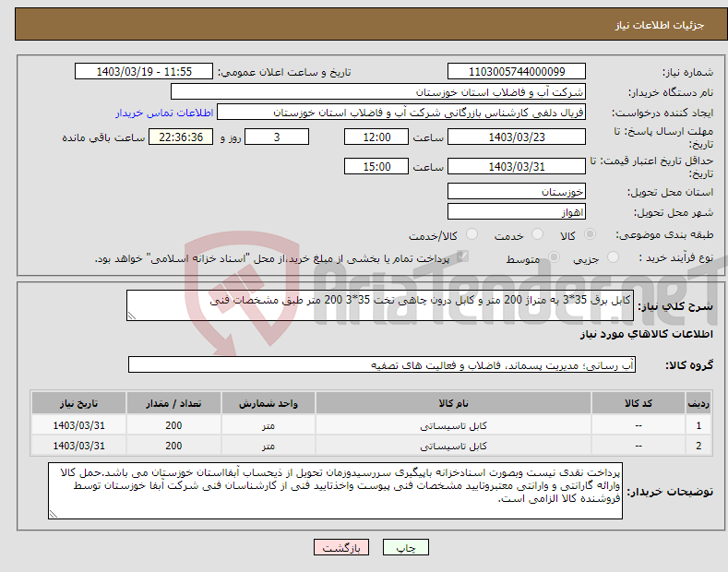Select the کالا/خدمت radio button
The height and width of the screenshot is (572, 728).
coord(471,234)
